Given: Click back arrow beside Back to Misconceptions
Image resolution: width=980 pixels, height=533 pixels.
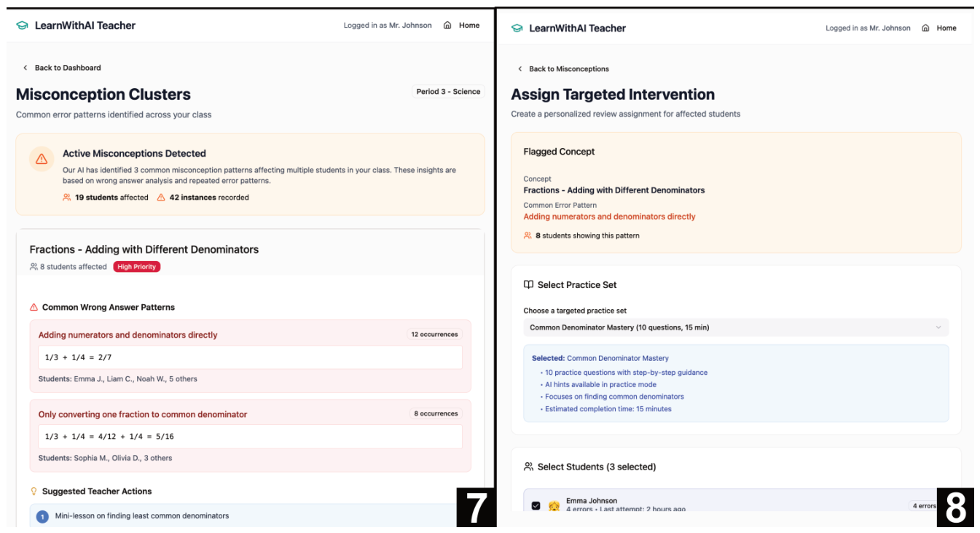Looking at the screenshot, I should pyautogui.click(x=520, y=69).
